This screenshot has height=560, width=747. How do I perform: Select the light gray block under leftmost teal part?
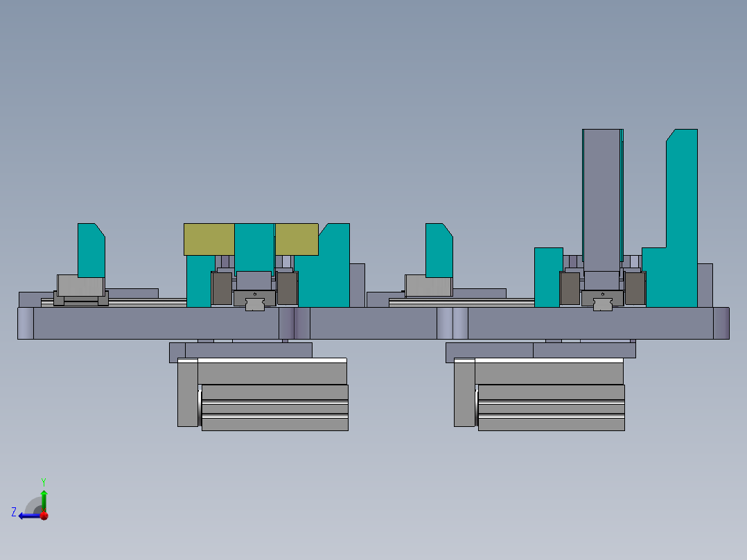point(80,286)
